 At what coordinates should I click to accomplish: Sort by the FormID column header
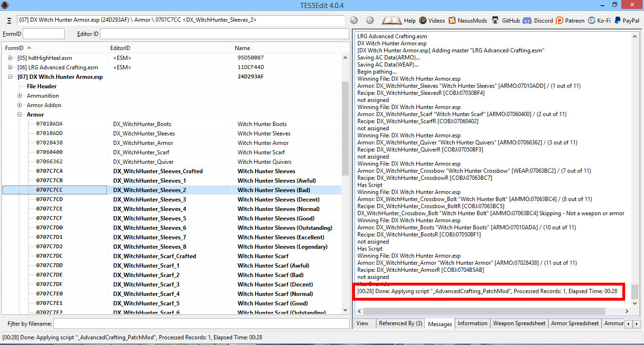pyautogui.click(x=55, y=48)
